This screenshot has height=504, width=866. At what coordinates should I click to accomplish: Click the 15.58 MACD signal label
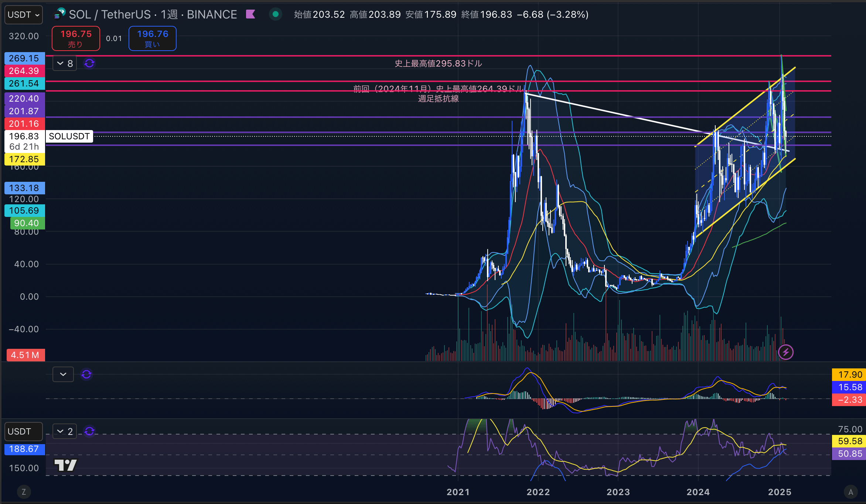[849, 387]
